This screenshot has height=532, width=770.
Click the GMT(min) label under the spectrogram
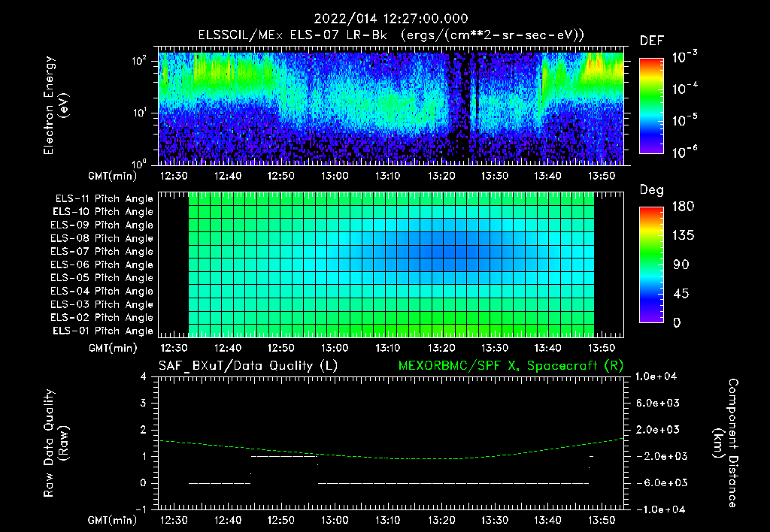pos(113,176)
